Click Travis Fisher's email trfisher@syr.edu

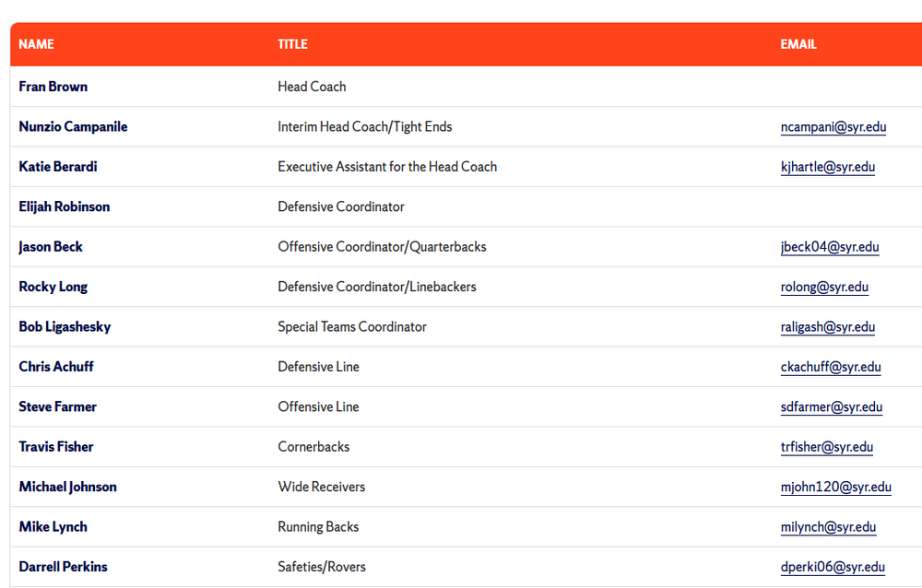click(x=826, y=447)
